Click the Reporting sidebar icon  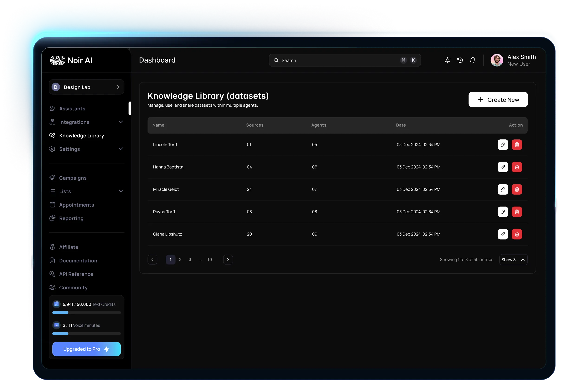coord(52,218)
